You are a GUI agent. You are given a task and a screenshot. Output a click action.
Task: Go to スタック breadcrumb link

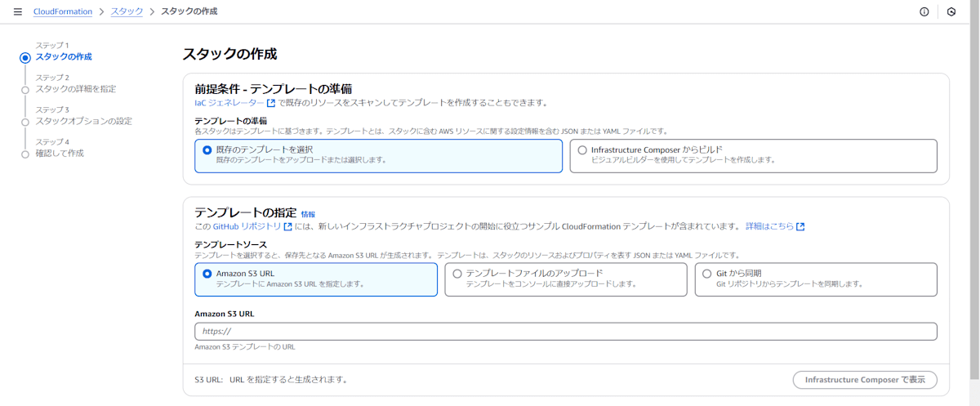(127, 11)
